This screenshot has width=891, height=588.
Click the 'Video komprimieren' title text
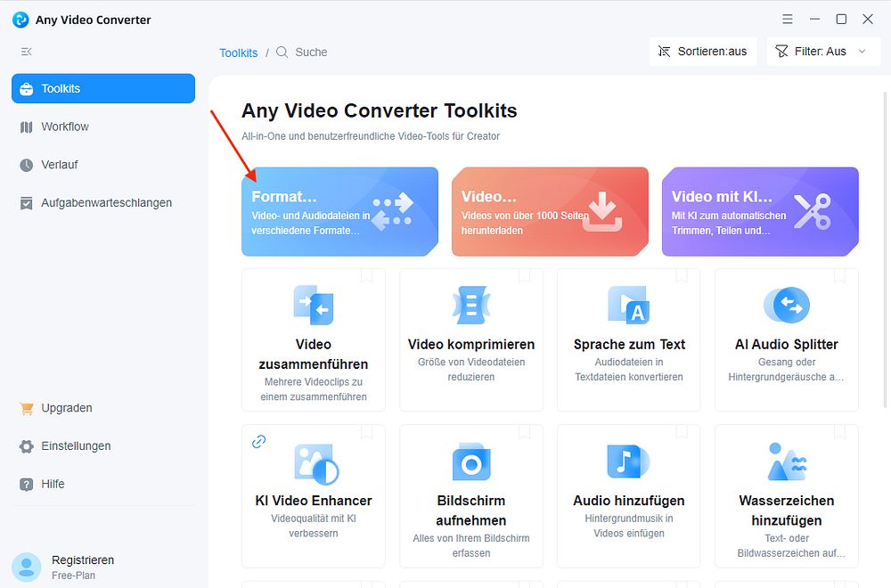pyautogui.click(x=471, y=344)
